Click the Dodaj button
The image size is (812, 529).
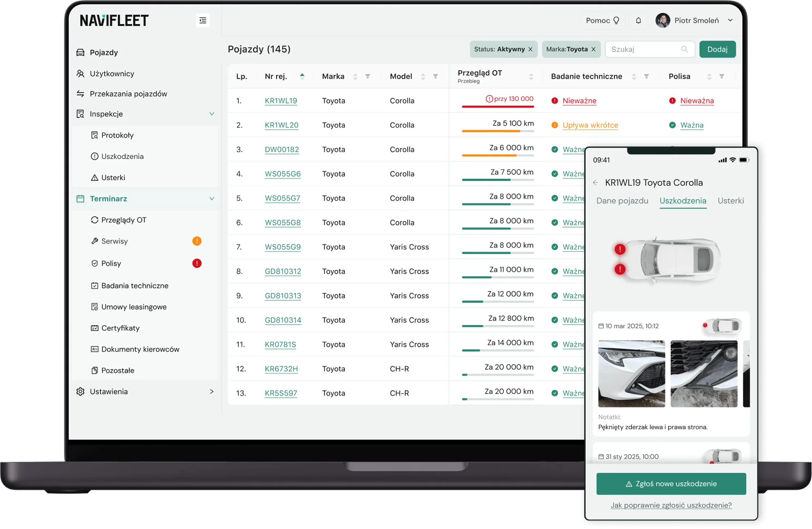717,49
